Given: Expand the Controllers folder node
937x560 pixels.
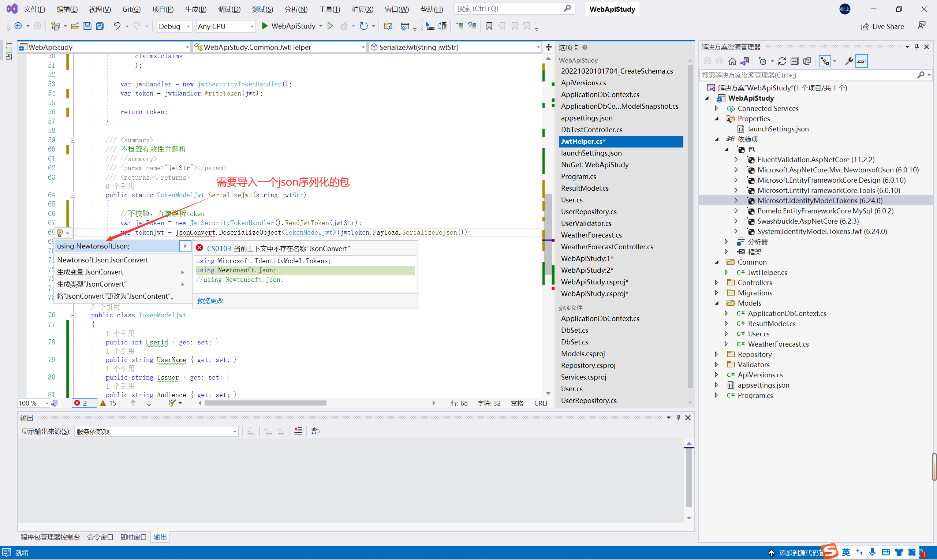Looking at the screenshot, I should pos(716,282).
